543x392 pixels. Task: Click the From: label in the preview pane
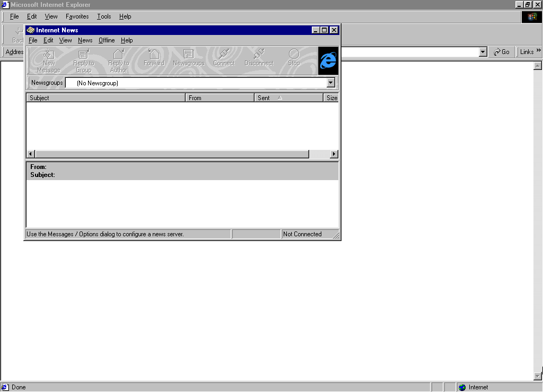tap(38, 167)
